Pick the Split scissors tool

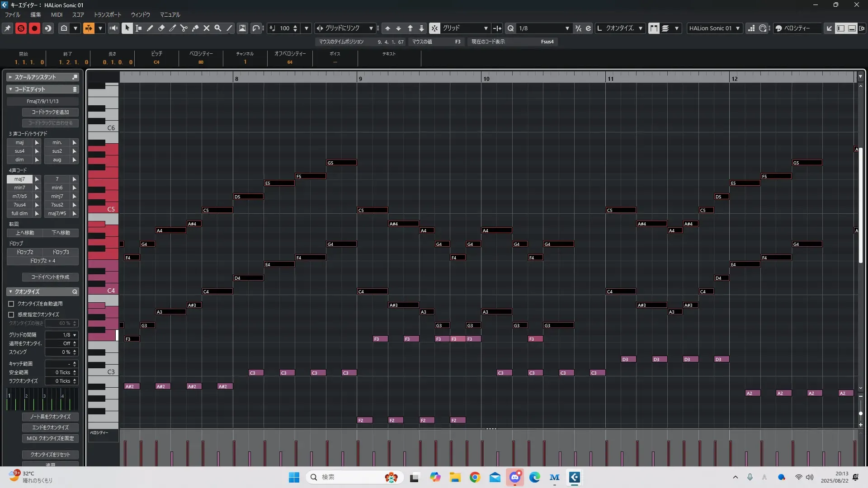pos(184,28)
